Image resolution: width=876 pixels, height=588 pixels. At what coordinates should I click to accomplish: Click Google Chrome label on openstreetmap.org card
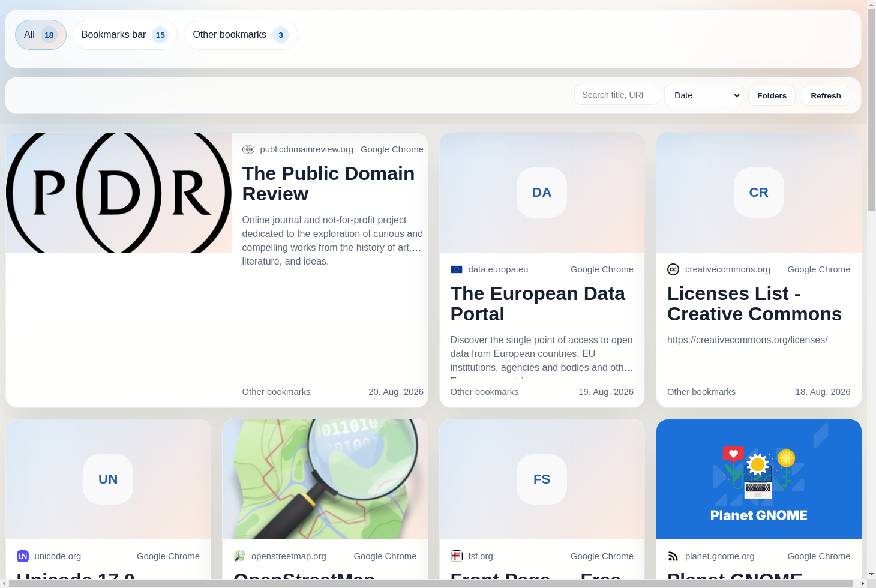pos(385,556)
